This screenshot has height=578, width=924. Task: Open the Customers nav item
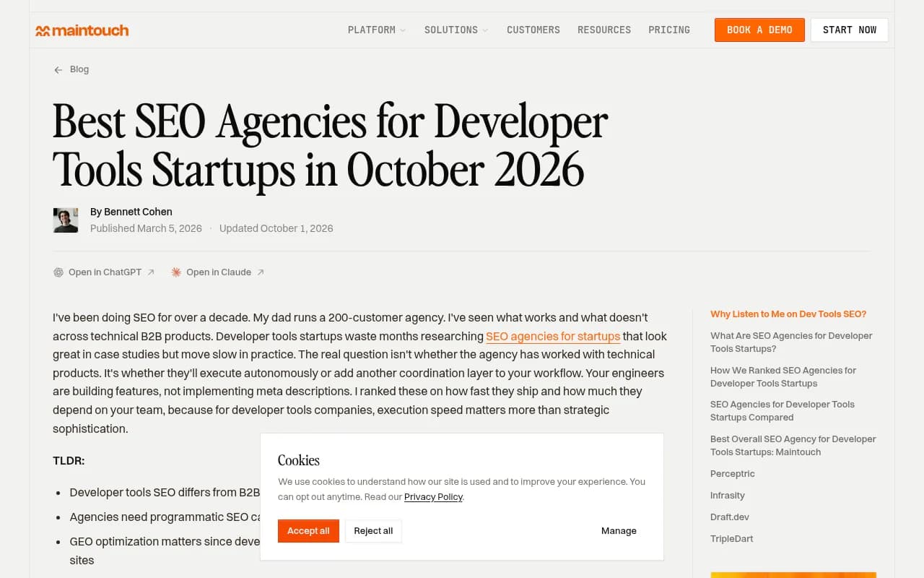pyautogui.click(x=533, y=30)
